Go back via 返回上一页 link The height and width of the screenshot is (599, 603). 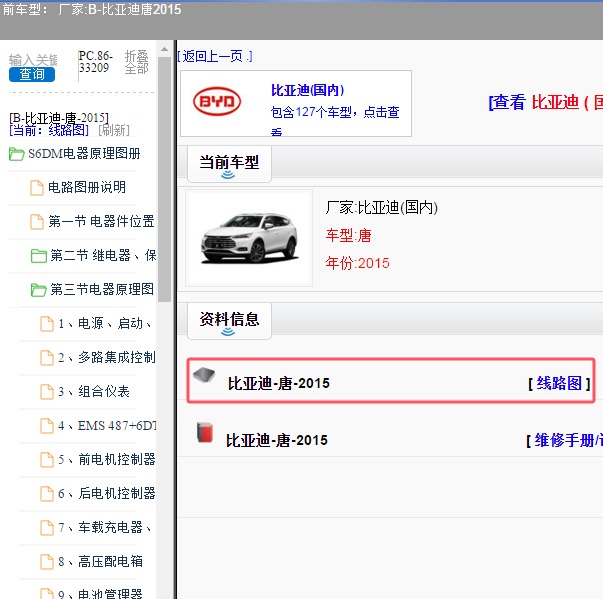(215, 56)
